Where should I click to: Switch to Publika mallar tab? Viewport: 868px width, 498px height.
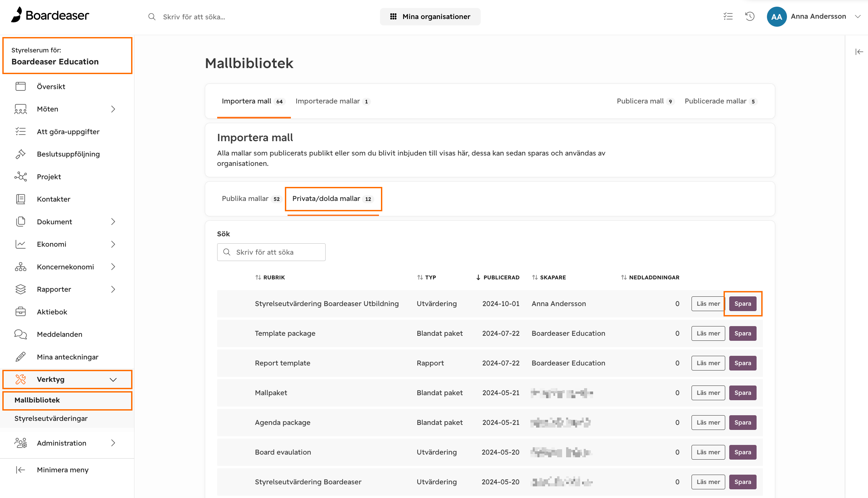tap(252, 199)
